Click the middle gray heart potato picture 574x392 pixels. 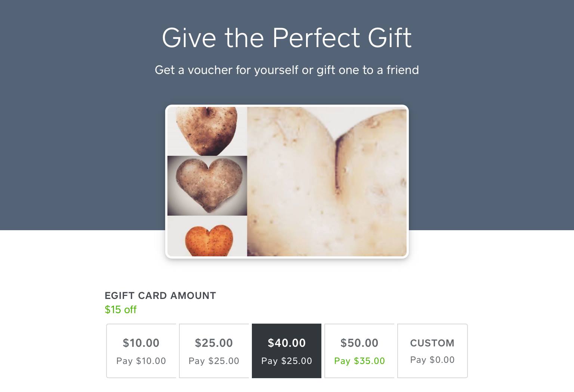pos(207,186)
